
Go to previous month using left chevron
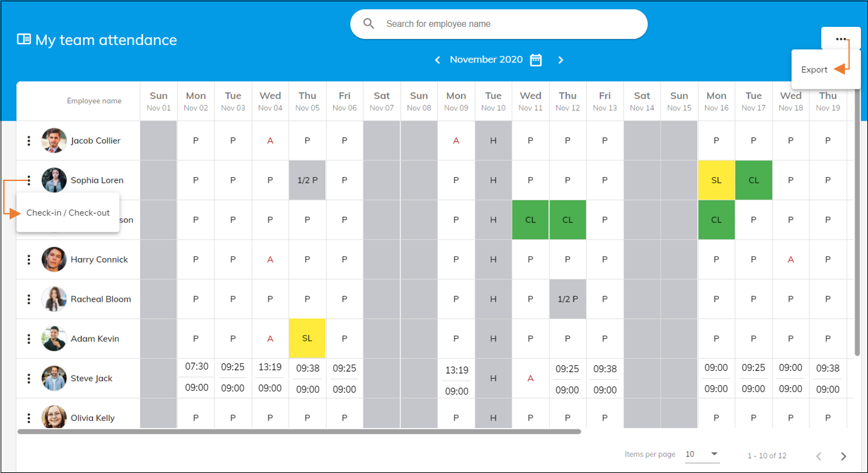[437, 59]
